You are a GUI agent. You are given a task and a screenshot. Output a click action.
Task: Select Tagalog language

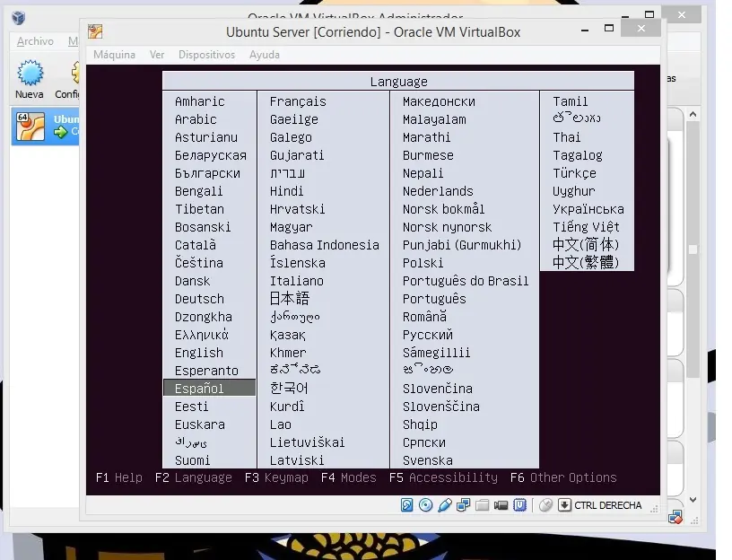[578, 155]
